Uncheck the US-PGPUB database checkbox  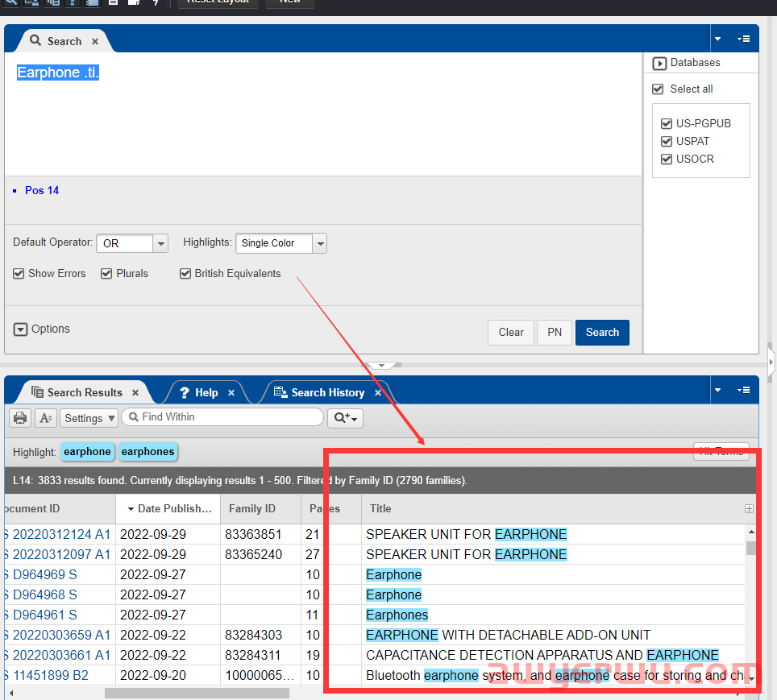666,124
